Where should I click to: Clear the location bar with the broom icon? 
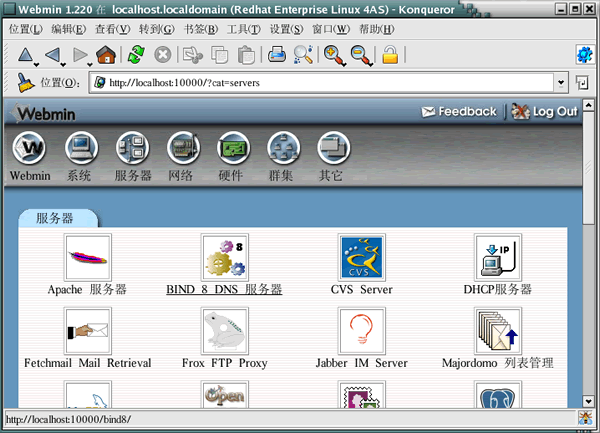(x=26, y=83)
